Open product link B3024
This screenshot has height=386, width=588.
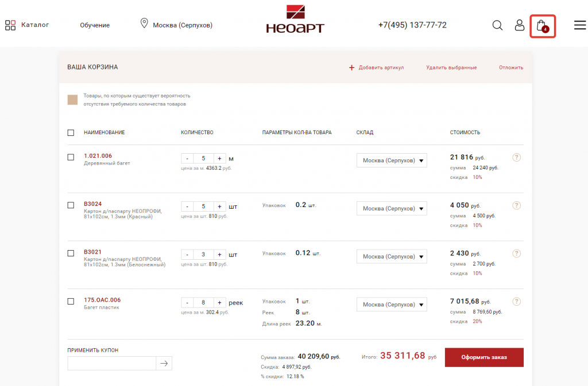92,204
